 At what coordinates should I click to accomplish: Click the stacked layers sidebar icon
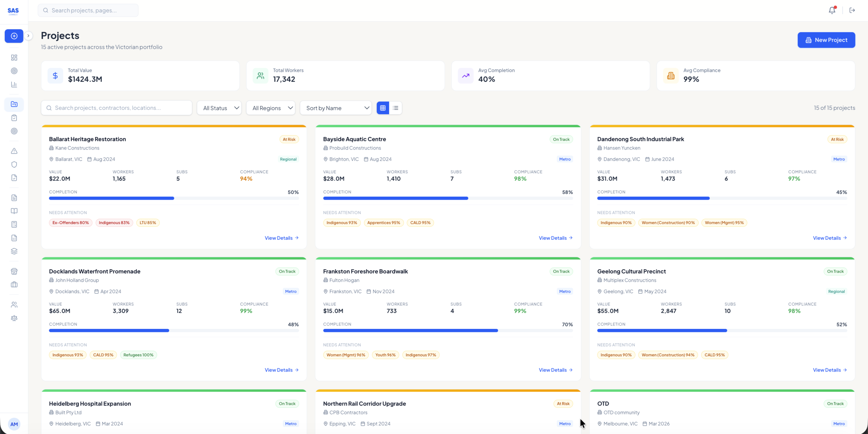[x=14, y=251]
